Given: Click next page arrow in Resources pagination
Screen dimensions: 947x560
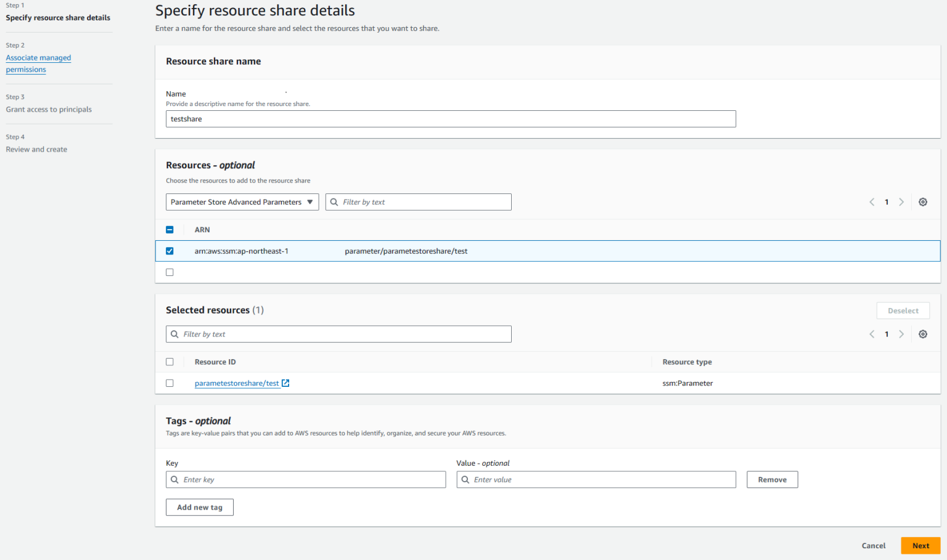Looking at the screenshot, I should tap(901, 202).
